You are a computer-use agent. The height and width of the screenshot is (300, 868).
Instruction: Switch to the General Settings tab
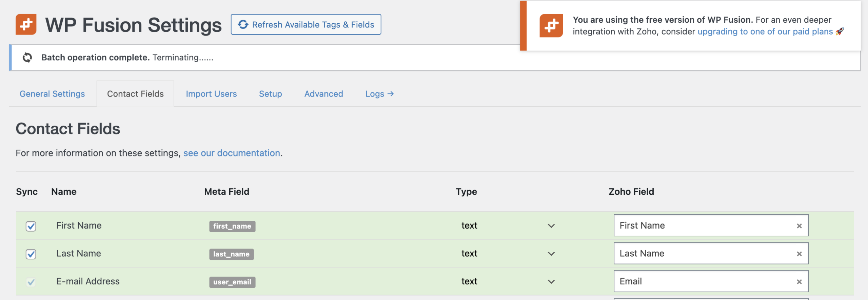pos(52,94)
